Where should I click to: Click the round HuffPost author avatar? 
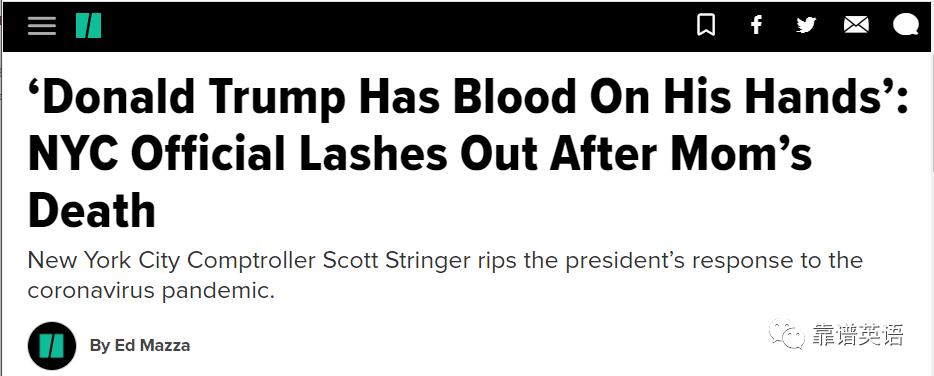(52, 346)
